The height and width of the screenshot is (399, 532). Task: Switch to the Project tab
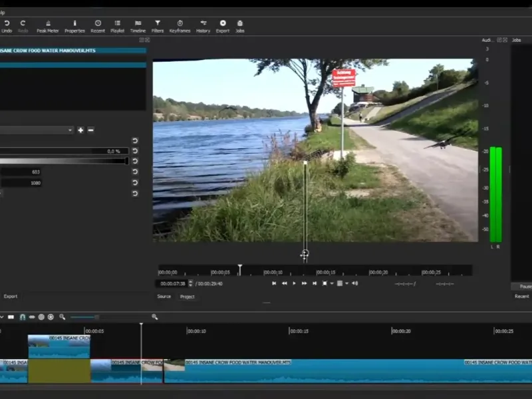pos(187,297)
